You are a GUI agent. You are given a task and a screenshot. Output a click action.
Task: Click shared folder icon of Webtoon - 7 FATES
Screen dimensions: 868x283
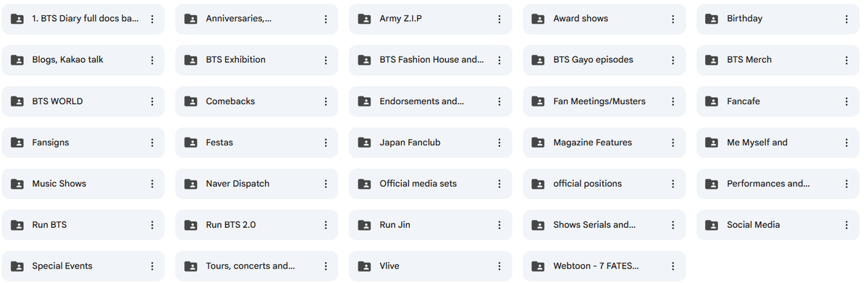tap(538, 266)
